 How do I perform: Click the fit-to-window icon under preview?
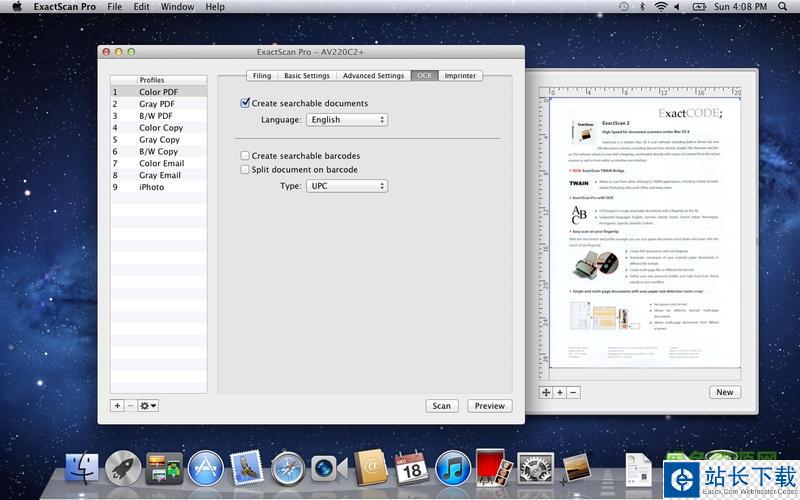click(x=546, y=393)
